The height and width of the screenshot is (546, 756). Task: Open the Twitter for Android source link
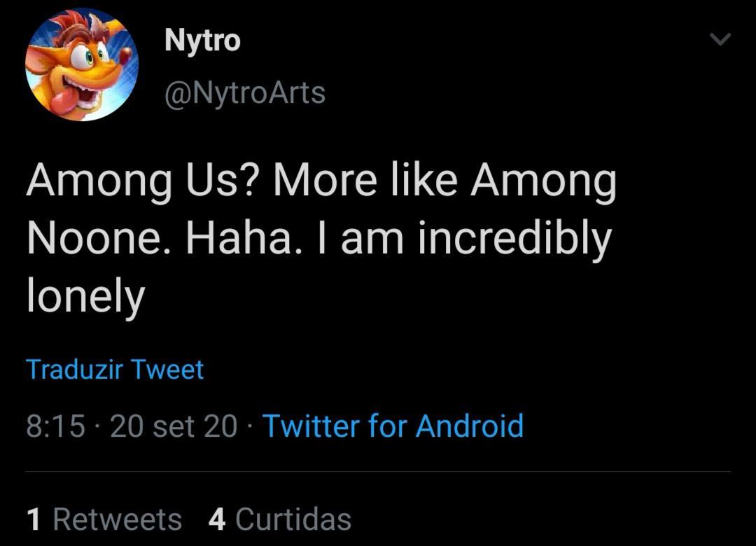click(393, 426)
